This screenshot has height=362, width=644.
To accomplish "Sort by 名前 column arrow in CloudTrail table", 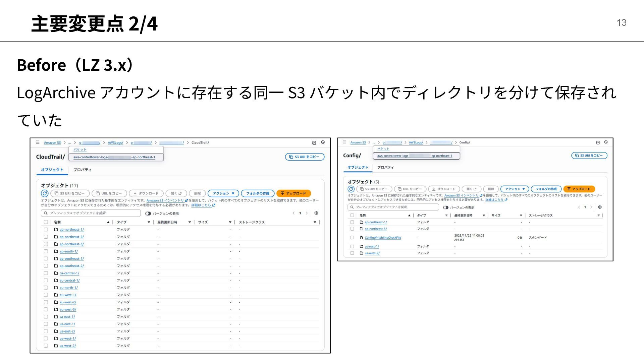I will 108,222.
